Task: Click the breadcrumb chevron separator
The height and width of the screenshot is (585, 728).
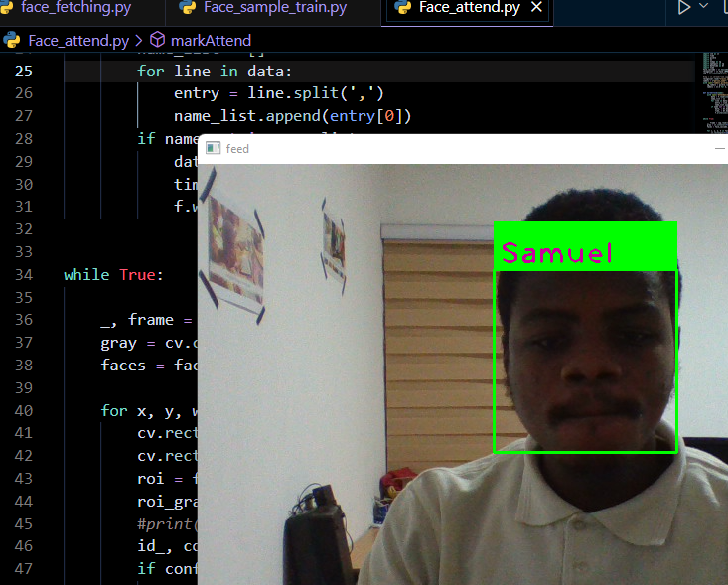Action: coord(139,41)
